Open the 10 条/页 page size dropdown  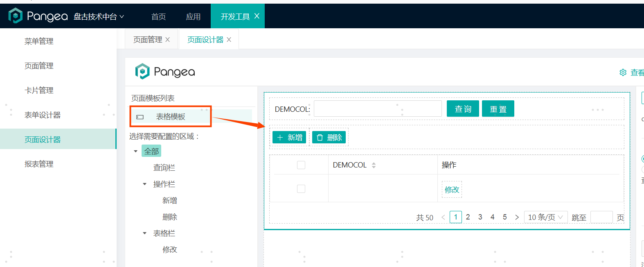(x=545, y=217)
